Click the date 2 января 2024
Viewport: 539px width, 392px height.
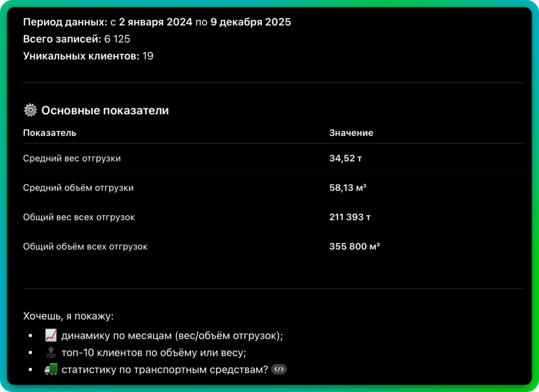tap(155, 22)
